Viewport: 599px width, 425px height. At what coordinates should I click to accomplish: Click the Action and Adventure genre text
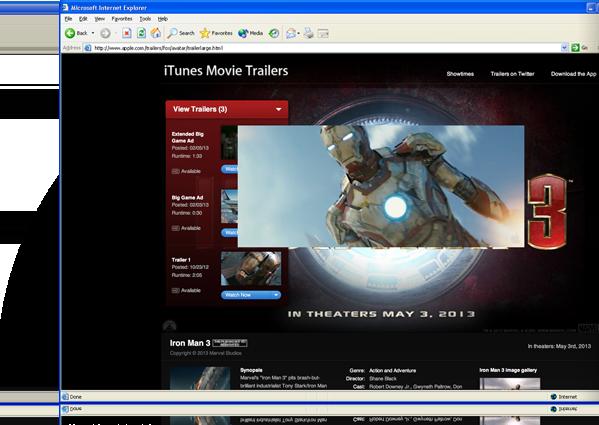tap(392, 370)
